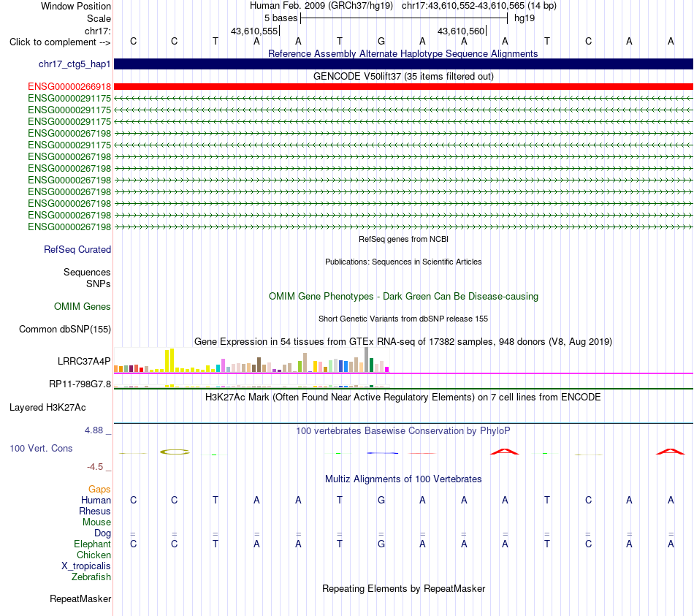
Task: Click the blue bar in PhyloP conservation track
Action: (382, 453)
